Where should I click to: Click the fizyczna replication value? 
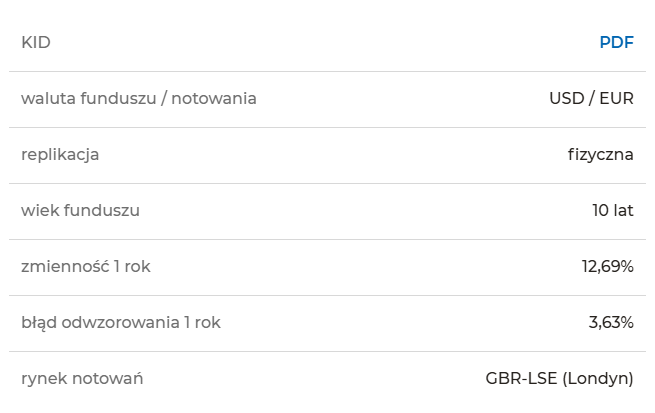601,155
